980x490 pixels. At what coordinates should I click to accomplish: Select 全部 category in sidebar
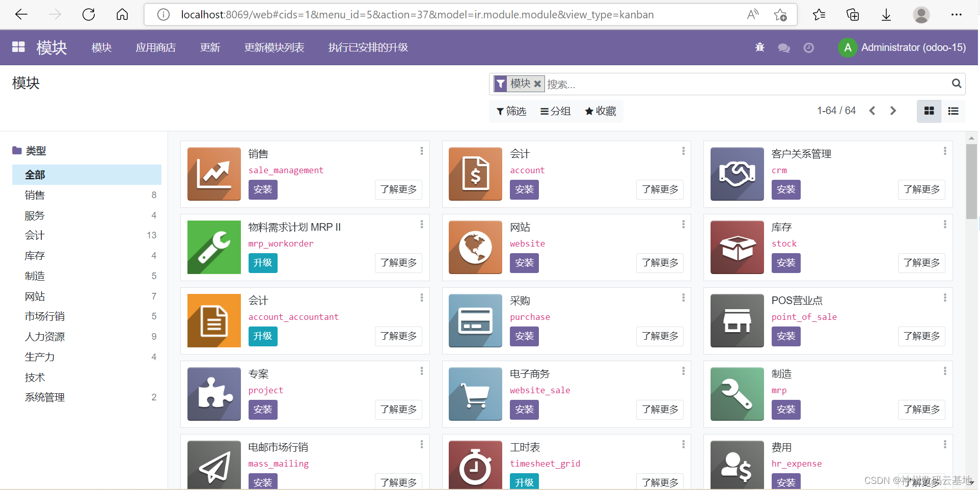(87, 175)
